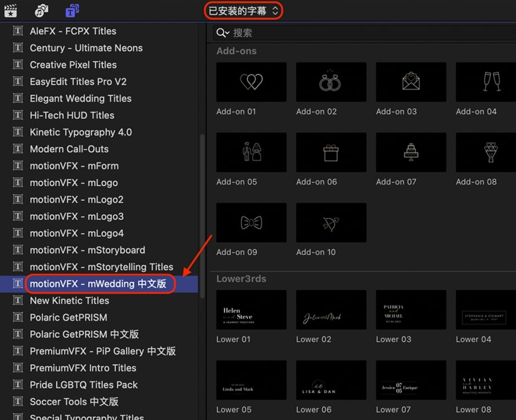Select Add-on 04 champagne glasses thumbnail
The height and width of the screenshot is (420, 516).
point(486,82)
